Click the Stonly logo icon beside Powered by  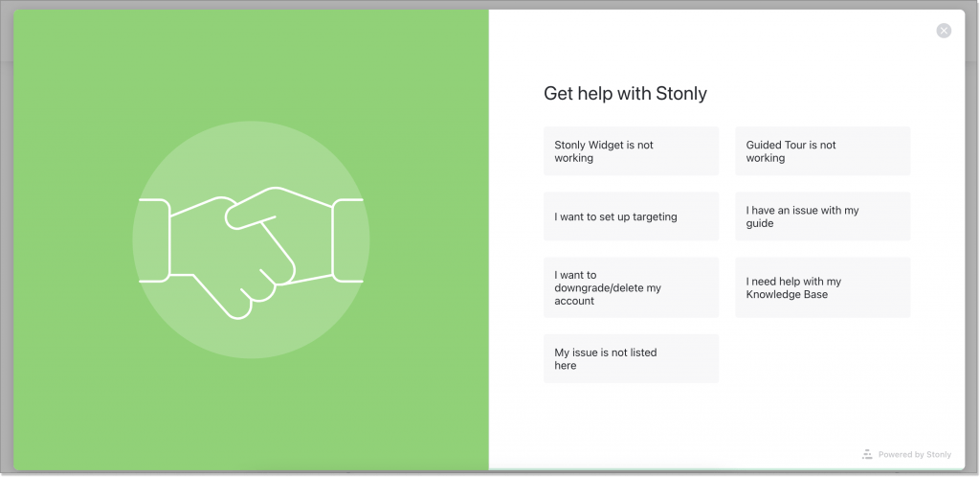point(867,455)
